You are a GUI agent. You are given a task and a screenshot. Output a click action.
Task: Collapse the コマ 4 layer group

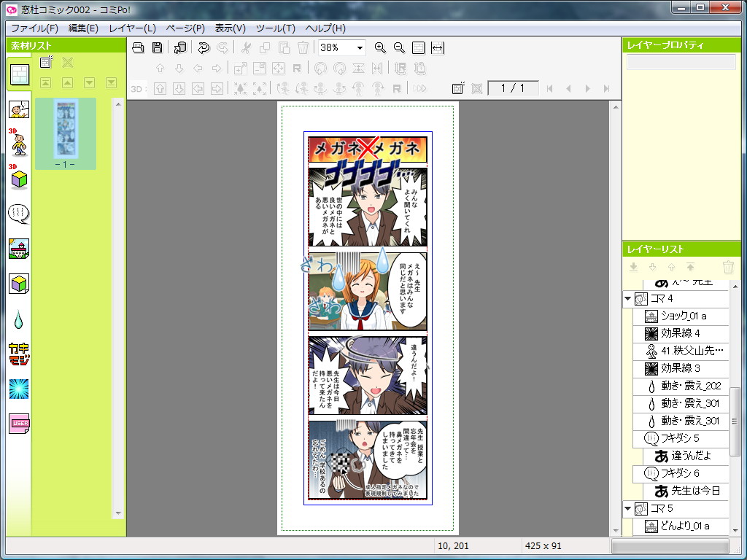(627, 298)
